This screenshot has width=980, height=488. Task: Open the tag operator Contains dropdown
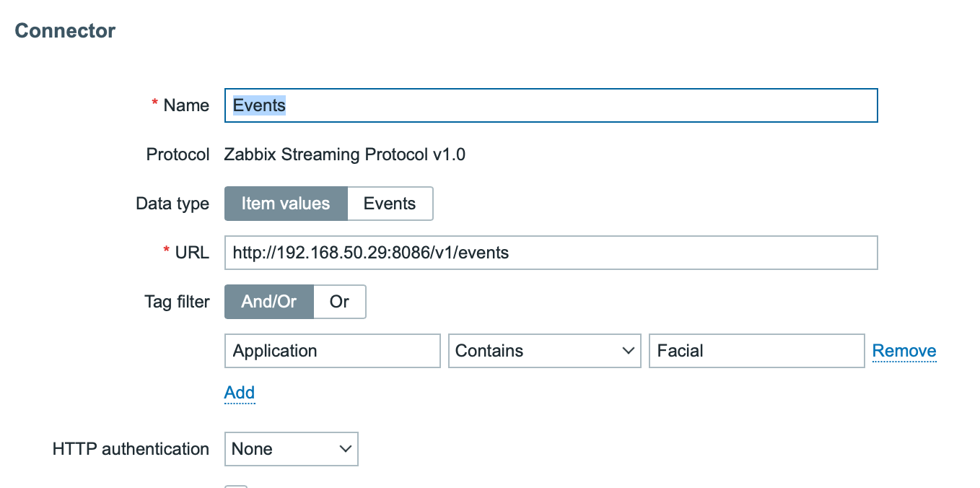[544, 350]
